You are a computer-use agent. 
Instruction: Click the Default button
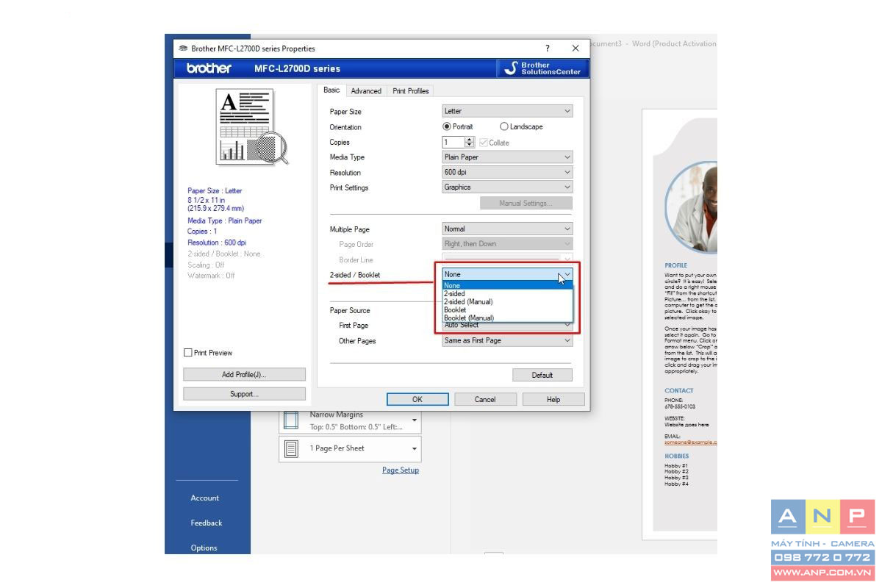pos(542,375)
